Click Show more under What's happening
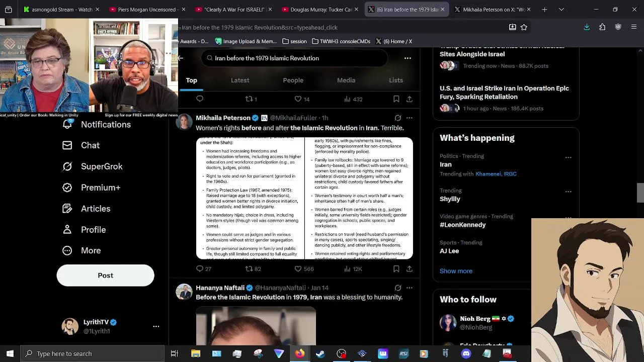This screenshot has height=362, width=644. (x=456, y=271)
